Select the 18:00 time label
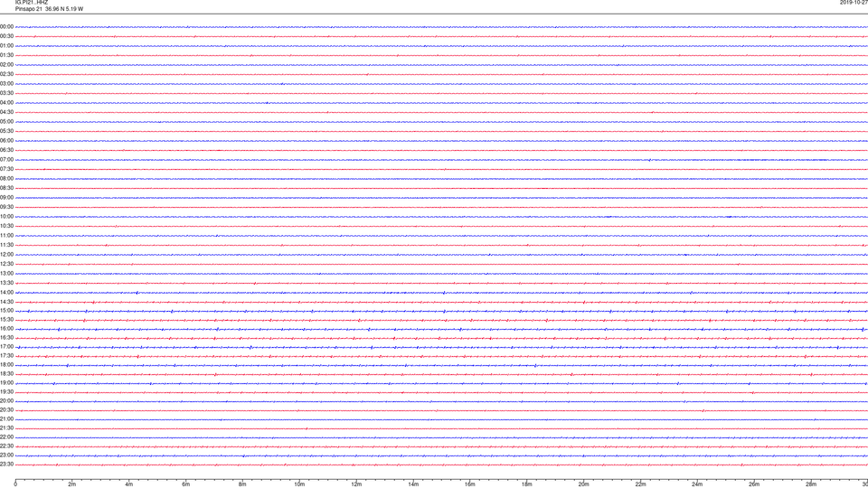 [x=6, y=364]
